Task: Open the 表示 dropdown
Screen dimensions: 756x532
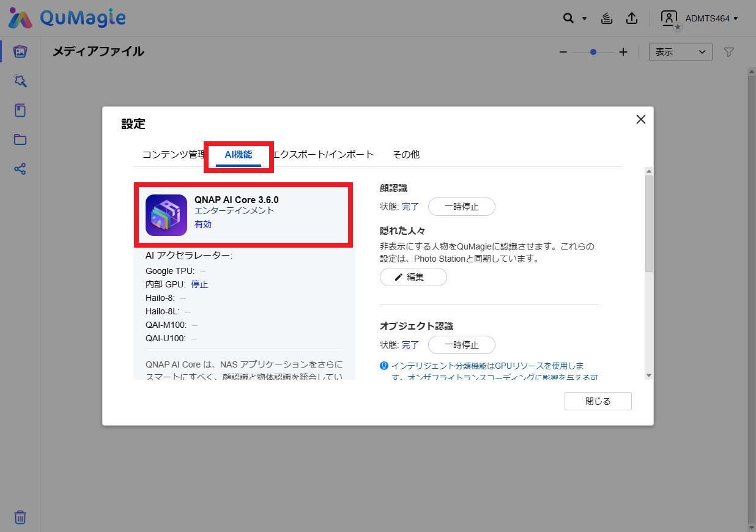Action: point(680,52)
